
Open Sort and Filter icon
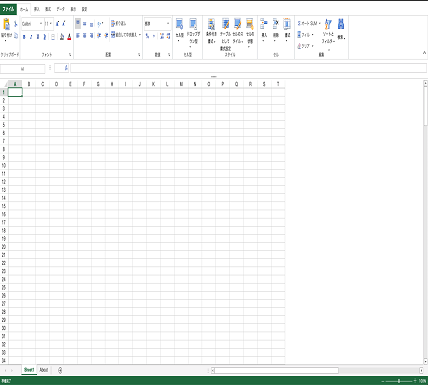pyautogui.click(x=328, y=24)
